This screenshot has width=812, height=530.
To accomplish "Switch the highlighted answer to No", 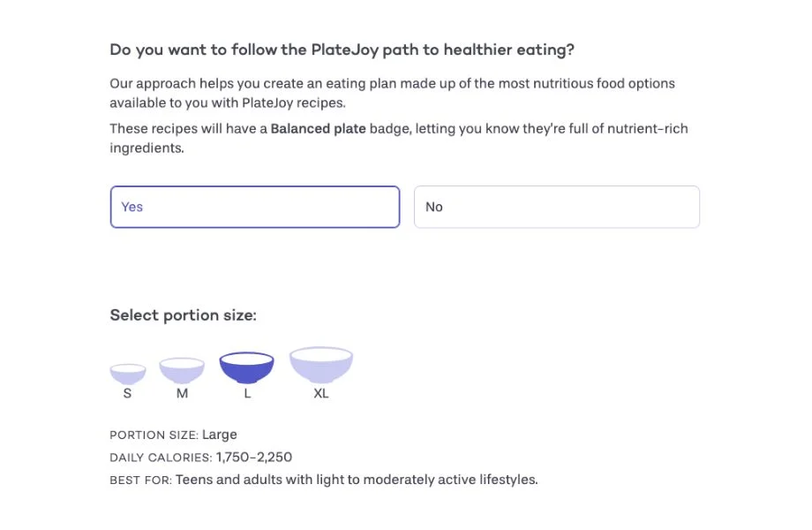I will pos(556,207).
